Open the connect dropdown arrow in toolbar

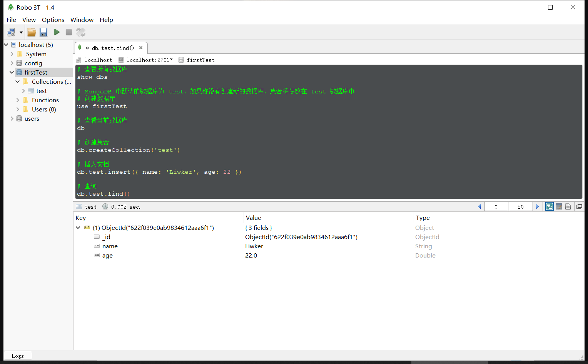tap(21, 32)
